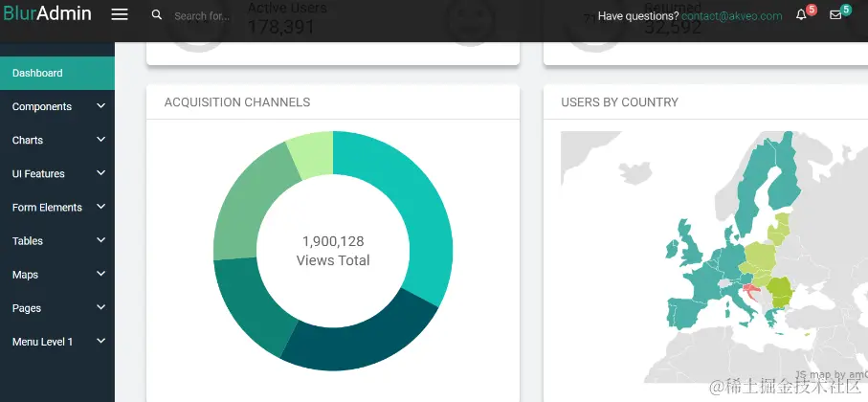Click the 1,900,128 Views Total text
The height and width of the screenshot is (402, 868).
pos(333,251)
